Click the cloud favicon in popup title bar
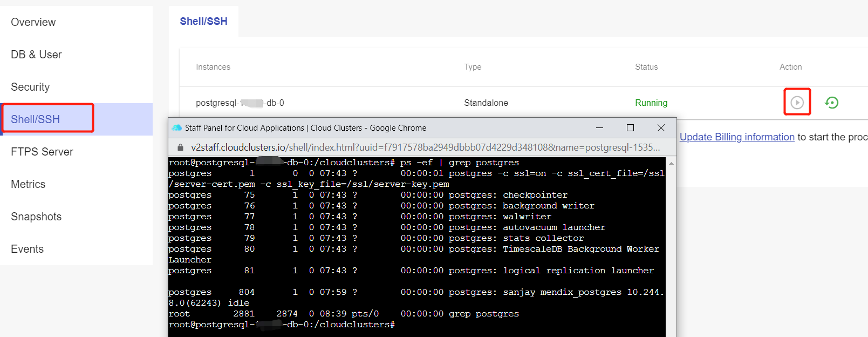 (x=176, y=128)
